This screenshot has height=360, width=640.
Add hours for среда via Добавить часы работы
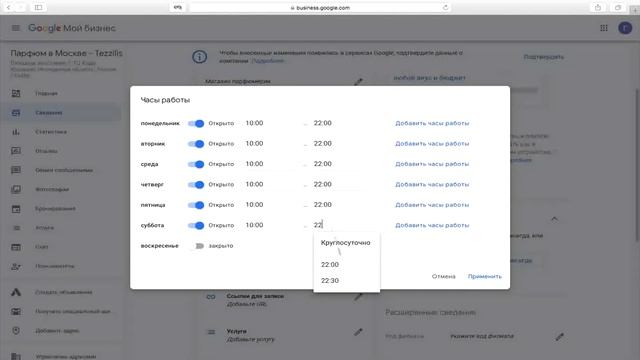pyautogui.click(x=432, y=164)
